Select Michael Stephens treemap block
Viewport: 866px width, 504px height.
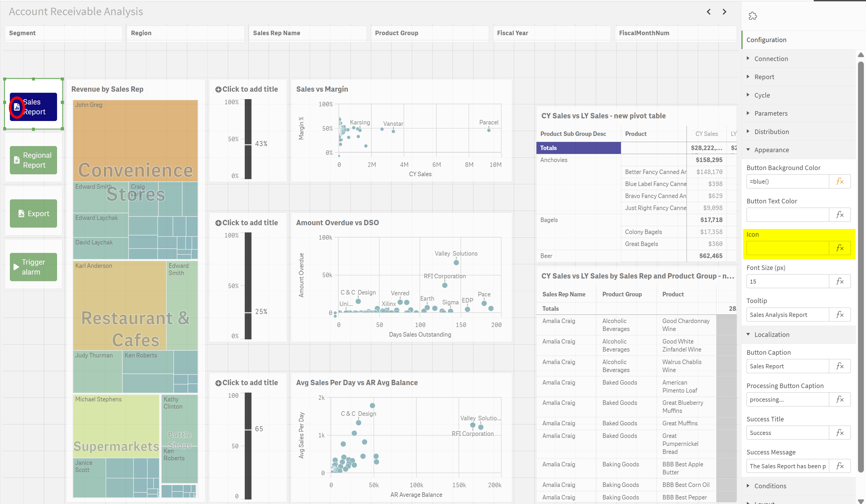point(116,426)
